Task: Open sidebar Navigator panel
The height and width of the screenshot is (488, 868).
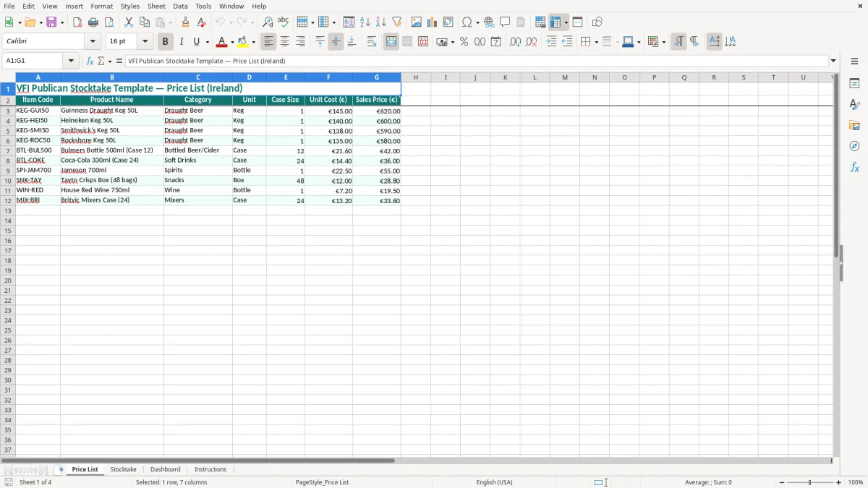Action: click(854, 146)
